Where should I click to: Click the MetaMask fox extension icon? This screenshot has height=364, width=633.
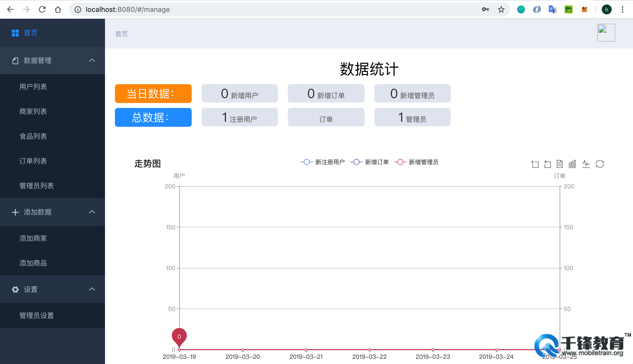[x=584, y=9]
